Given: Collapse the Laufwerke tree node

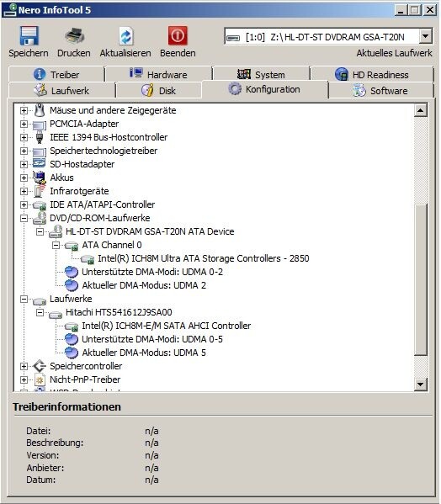Looking at the screenshot, I should (x=24, y=299).
